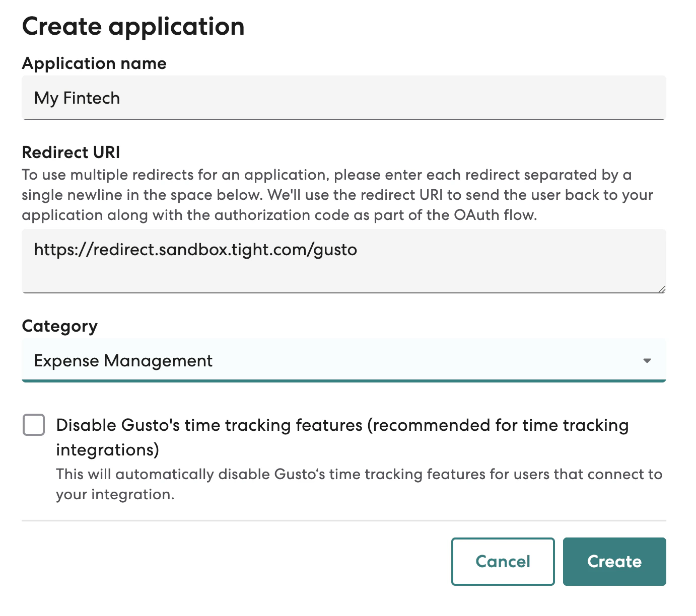The image size is (696, 616).
Task: Click the Category dropdown chevron arrow
Action: coord(647,360)
